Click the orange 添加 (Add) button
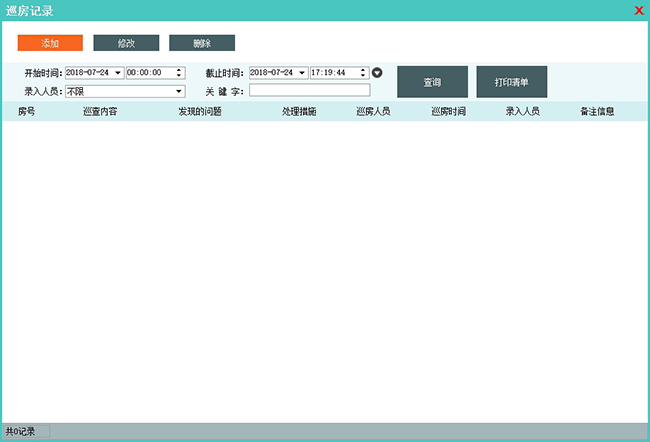 [50, 43]
